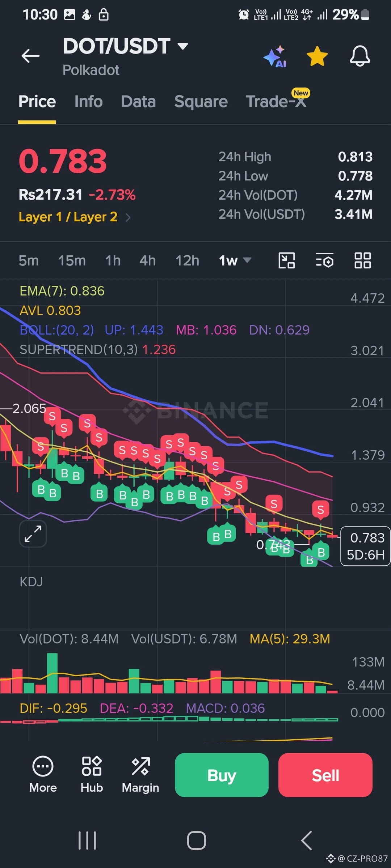Screen dimensions: 391x868
Task: Tap the 24h Vol(DOT) value 4.27M
Action: [x=353, y=195]
